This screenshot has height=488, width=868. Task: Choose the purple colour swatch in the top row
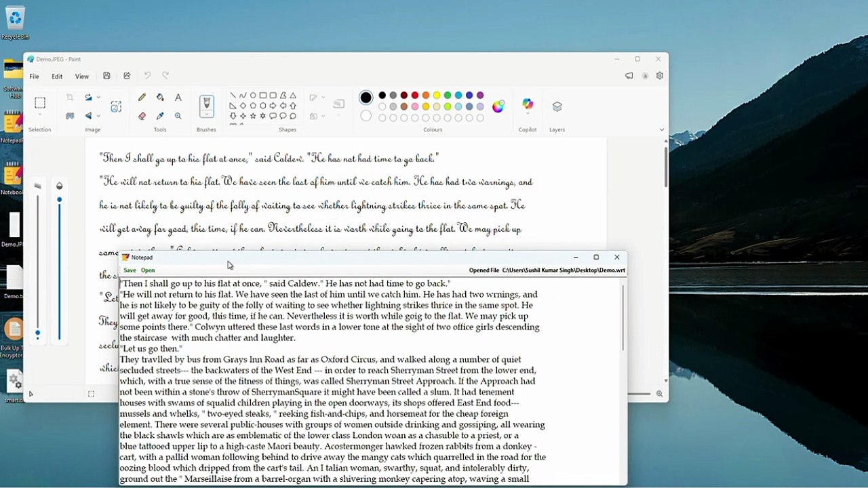(480, 96)
